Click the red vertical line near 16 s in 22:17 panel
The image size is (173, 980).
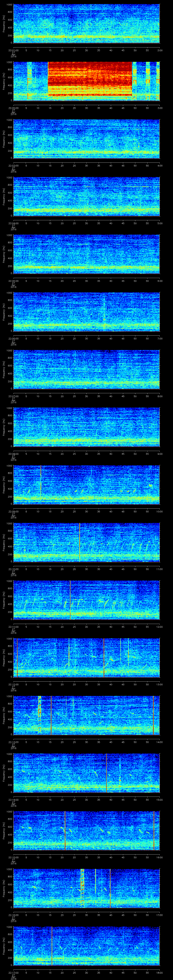52,946
